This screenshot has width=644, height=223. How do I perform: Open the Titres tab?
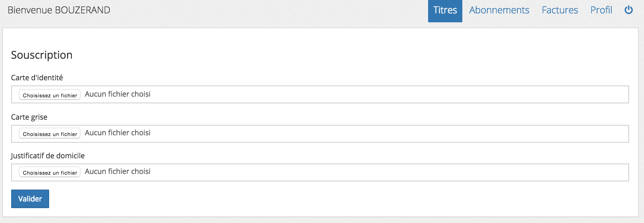[x=445, y=10]
